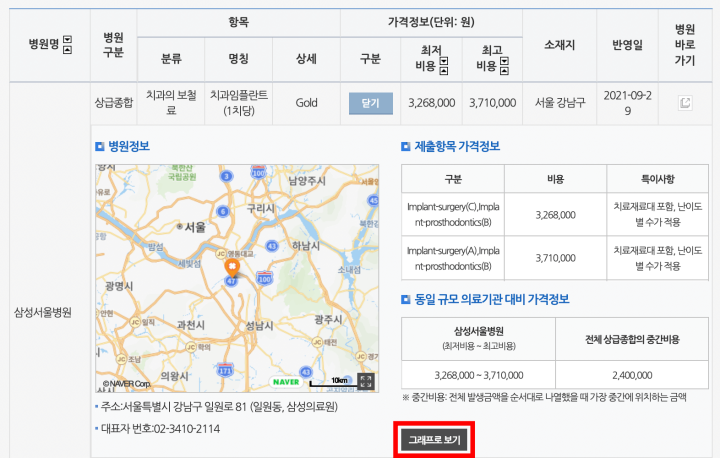Click the 하남시 label on the map
Screen dimensions: 720x458
point(306,245)
